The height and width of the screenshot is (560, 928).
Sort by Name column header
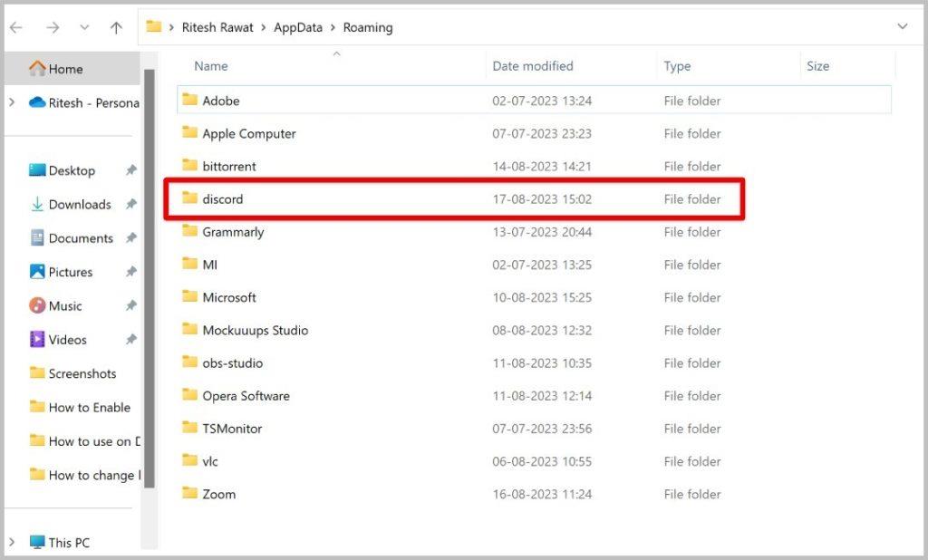210,66
